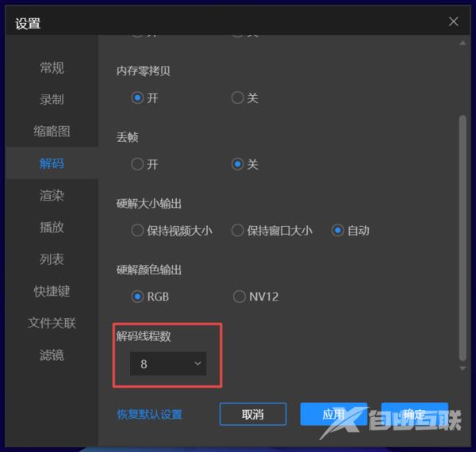Choose 保持窗口大小 output option

(238, 231)
